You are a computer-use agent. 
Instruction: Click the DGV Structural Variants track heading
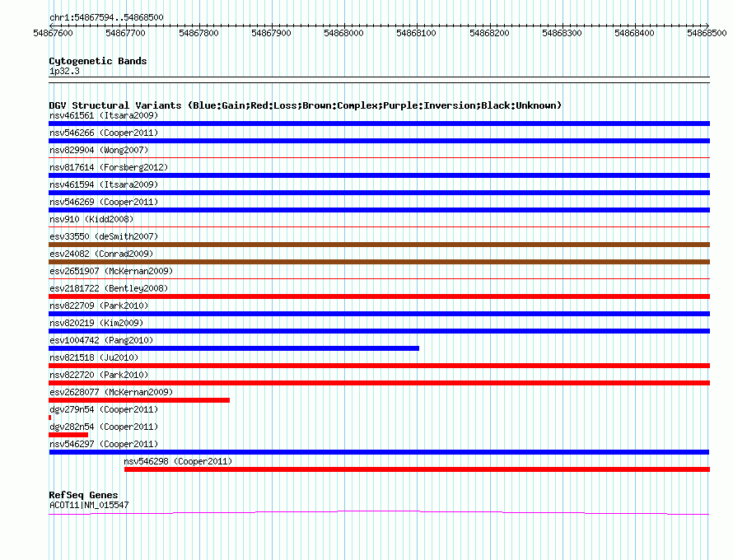pyautogui.click(x=306, y=105)
